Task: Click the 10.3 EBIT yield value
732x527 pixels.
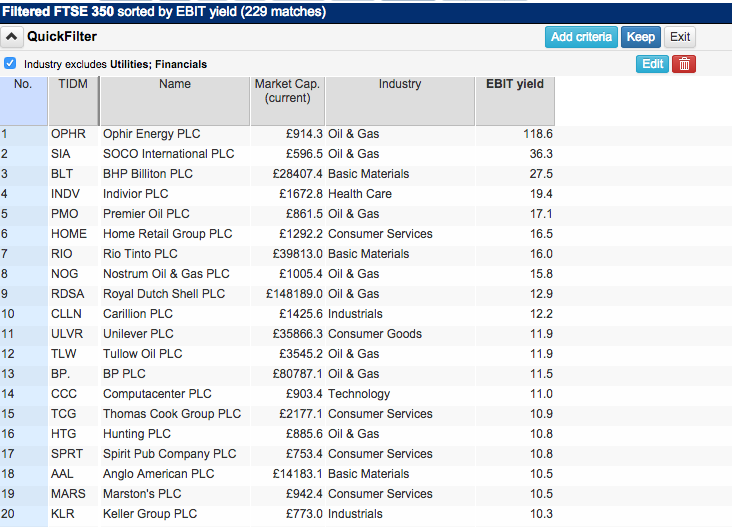Action: click(x=541, y=514)
